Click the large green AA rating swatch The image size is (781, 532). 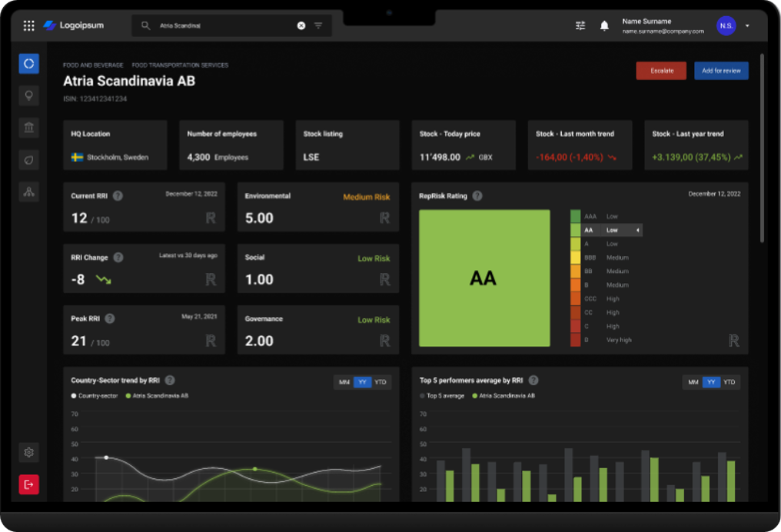pyautogui.click(x=484, y=278)
